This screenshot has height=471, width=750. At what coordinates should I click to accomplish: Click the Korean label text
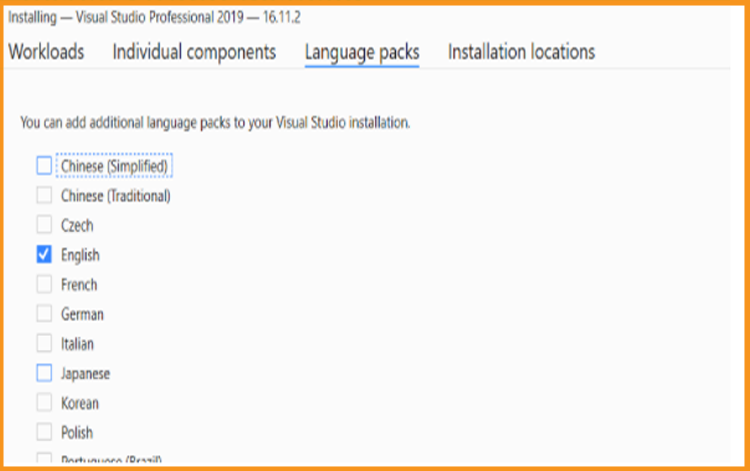[x=80, y=404]
